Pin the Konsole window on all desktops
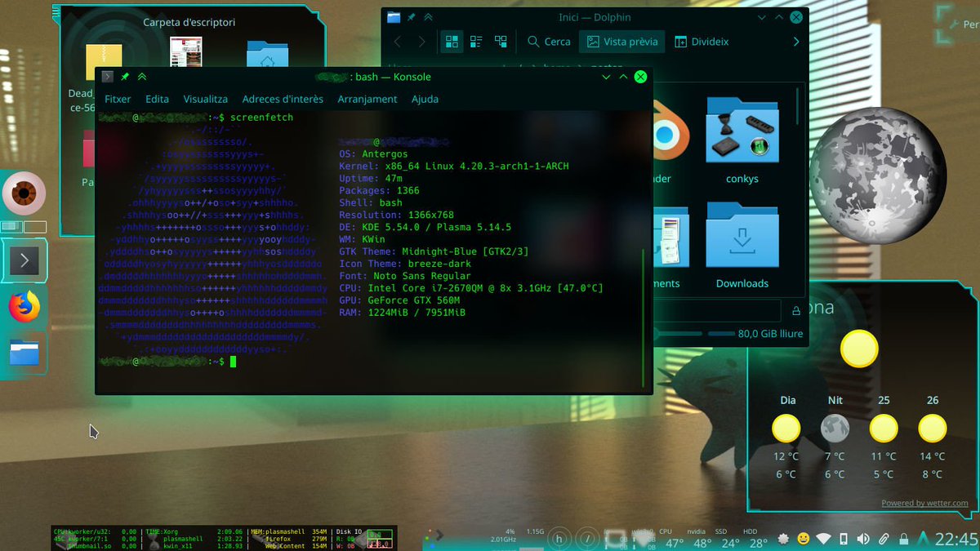This screenshot has height=551, width=980. click(x=125, y=77)
